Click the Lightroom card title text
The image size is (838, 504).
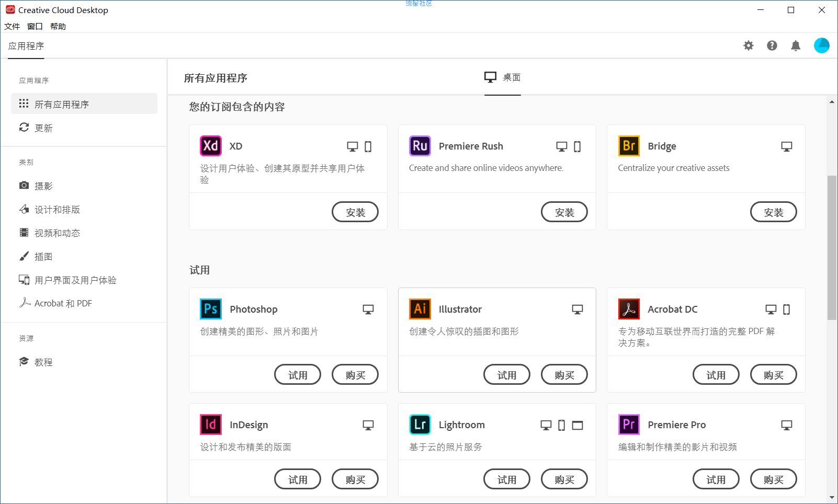pos(462,425)
